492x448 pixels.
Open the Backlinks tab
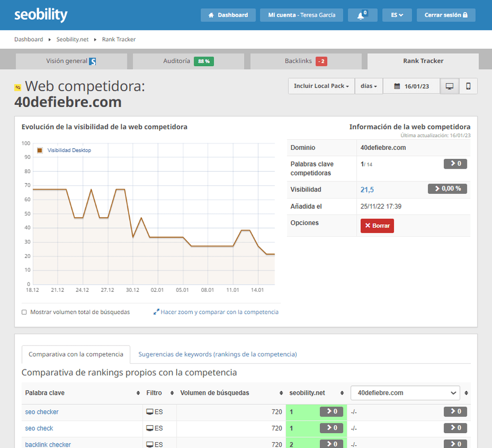click(x=306, y=61)
